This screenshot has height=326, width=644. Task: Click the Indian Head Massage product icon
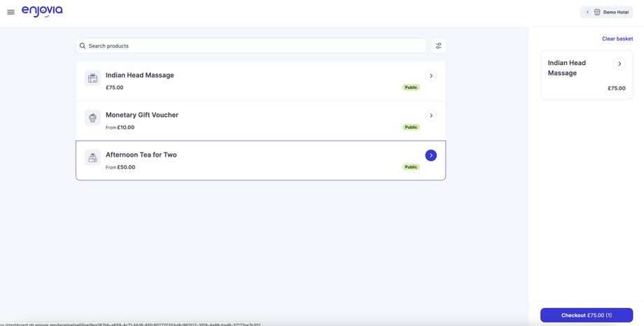pos(92,78)
